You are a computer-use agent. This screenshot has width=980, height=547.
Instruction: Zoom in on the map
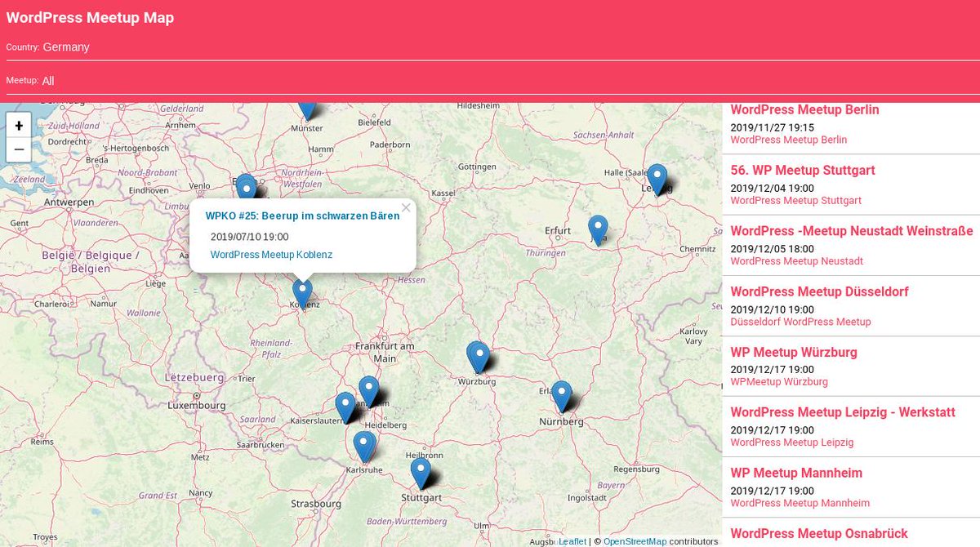(19, 126)
